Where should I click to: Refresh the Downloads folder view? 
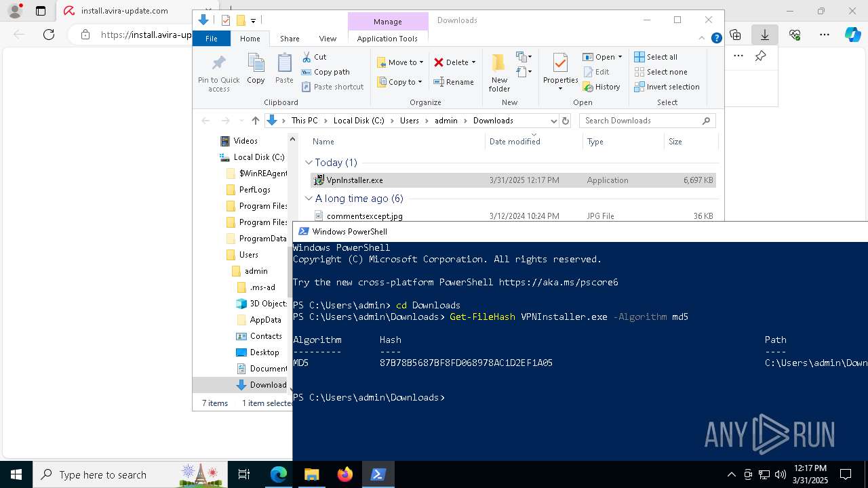pyautogui.click(x=566, y=121)
